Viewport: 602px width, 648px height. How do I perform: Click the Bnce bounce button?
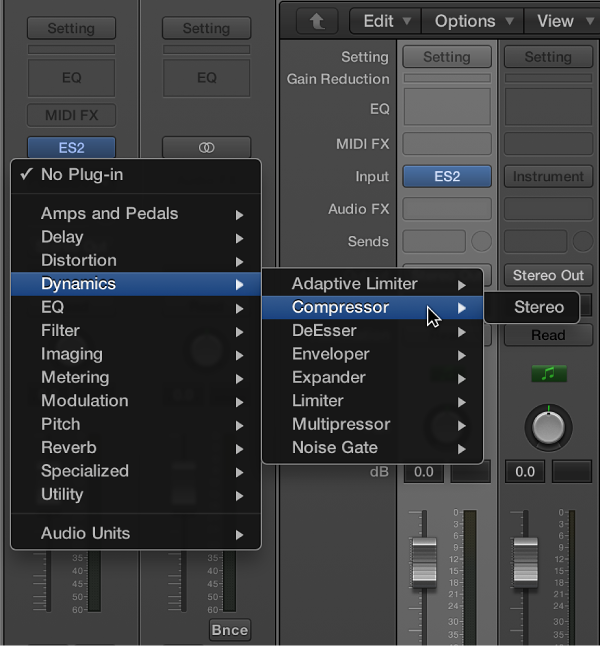(x=230, y=630)
